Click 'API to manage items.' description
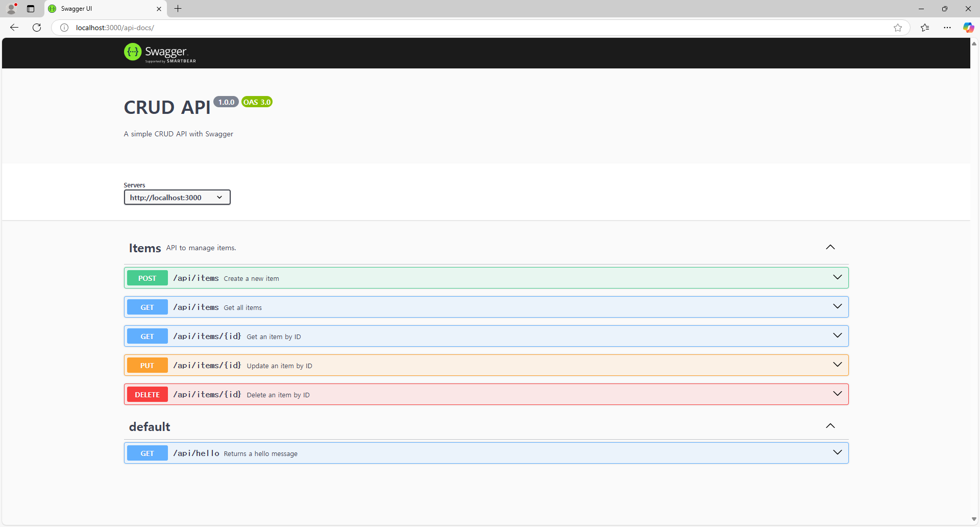980x527 pixels. (x=201, y=248)
